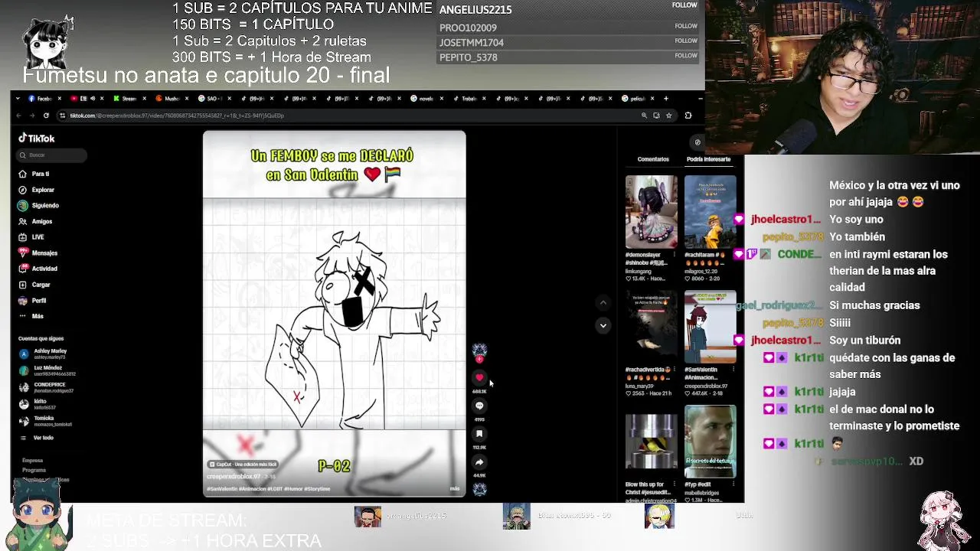980x551 pixels.
Task: Expand video description with más
Action: click(455, 488)
